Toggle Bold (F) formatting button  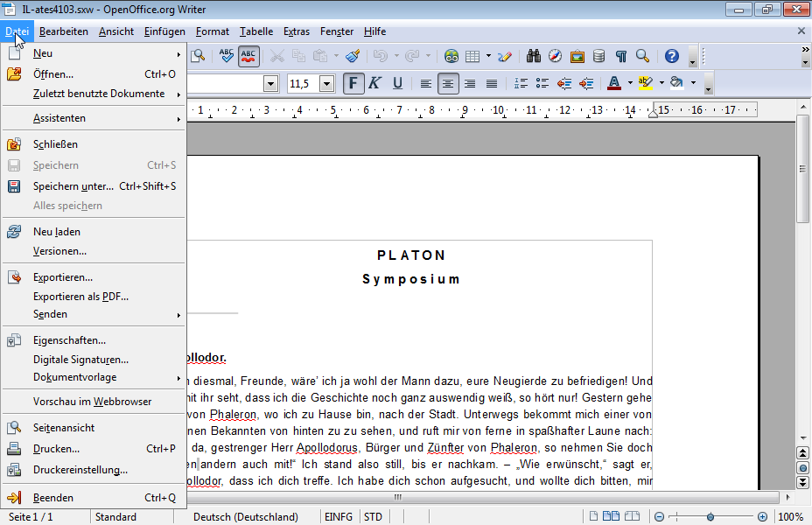point(353,83)
